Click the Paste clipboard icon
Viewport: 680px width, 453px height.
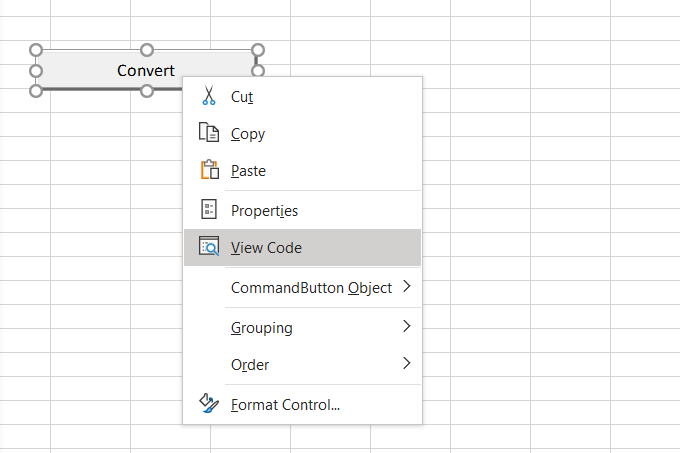pos(208,170)
